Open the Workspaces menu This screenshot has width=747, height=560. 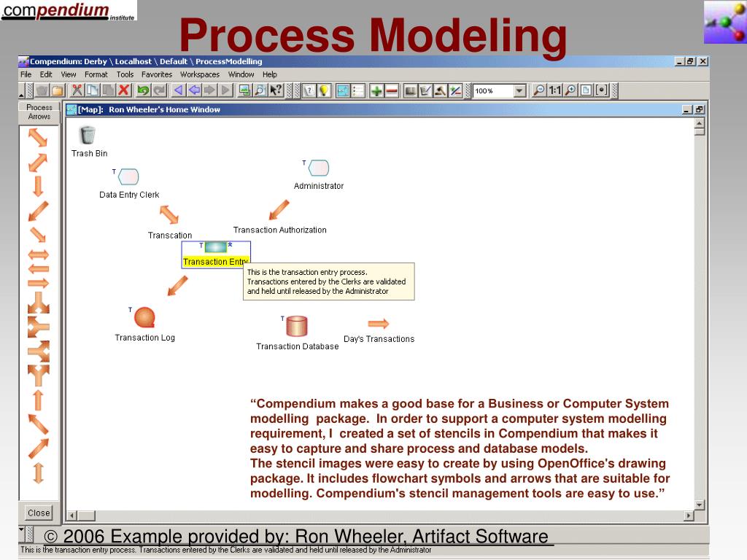coord(200,74)
